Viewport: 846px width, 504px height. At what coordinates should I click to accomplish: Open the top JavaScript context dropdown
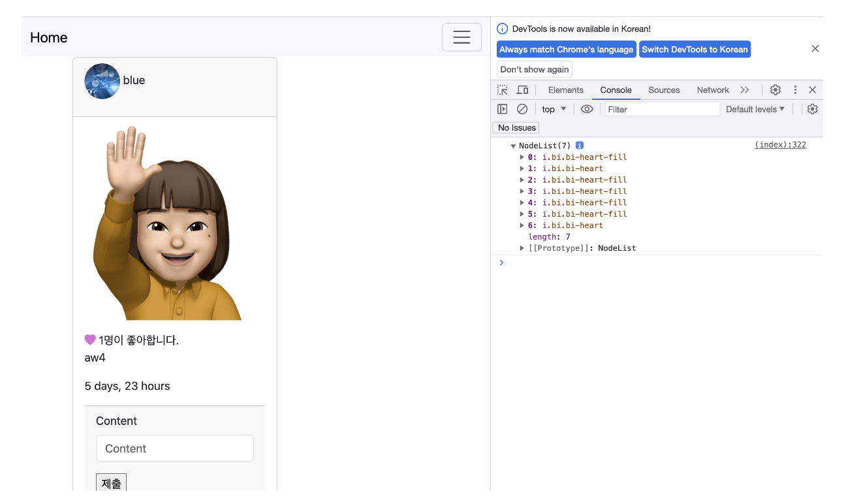(554, 109)
